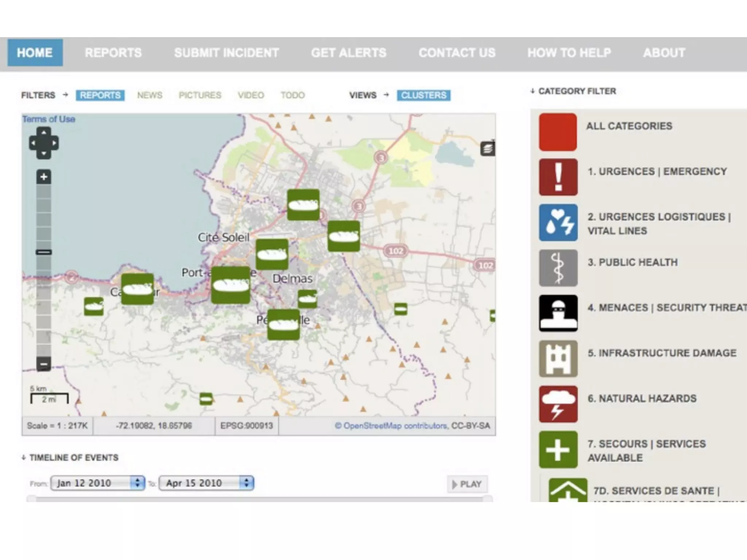Filter by Services Available plus icon

pyautogui.click(x=558, y=450)
